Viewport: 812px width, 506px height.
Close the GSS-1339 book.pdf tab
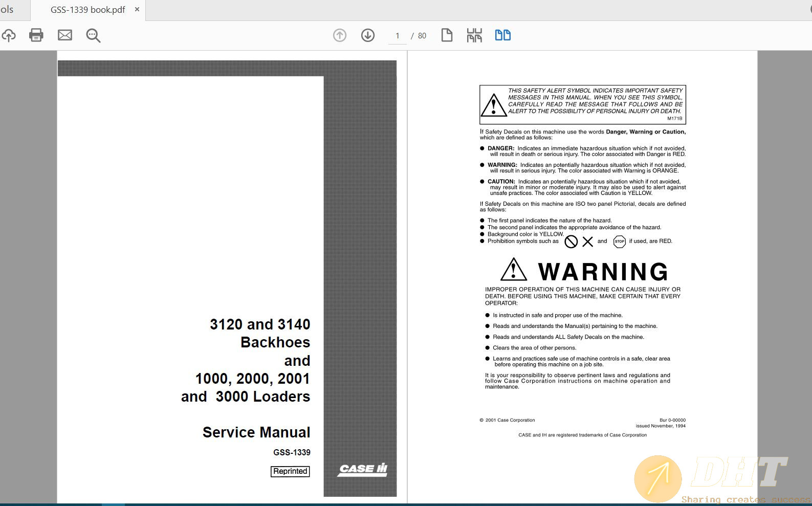(x=137, y=10)
